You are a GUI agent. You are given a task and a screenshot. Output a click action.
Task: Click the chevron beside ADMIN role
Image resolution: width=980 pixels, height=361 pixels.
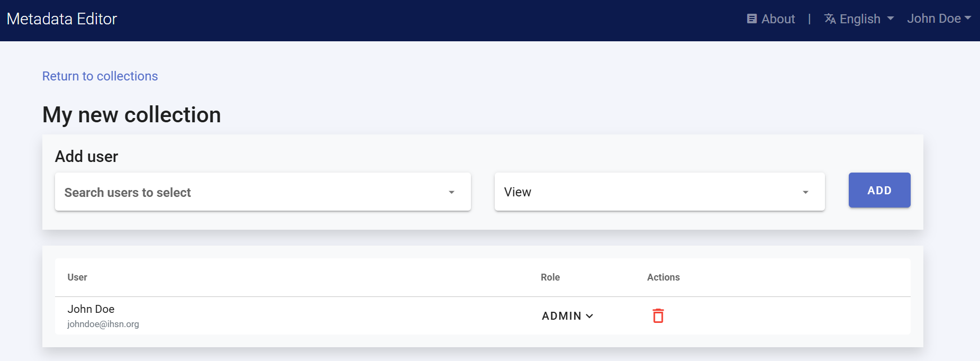[x=589, y=316]
